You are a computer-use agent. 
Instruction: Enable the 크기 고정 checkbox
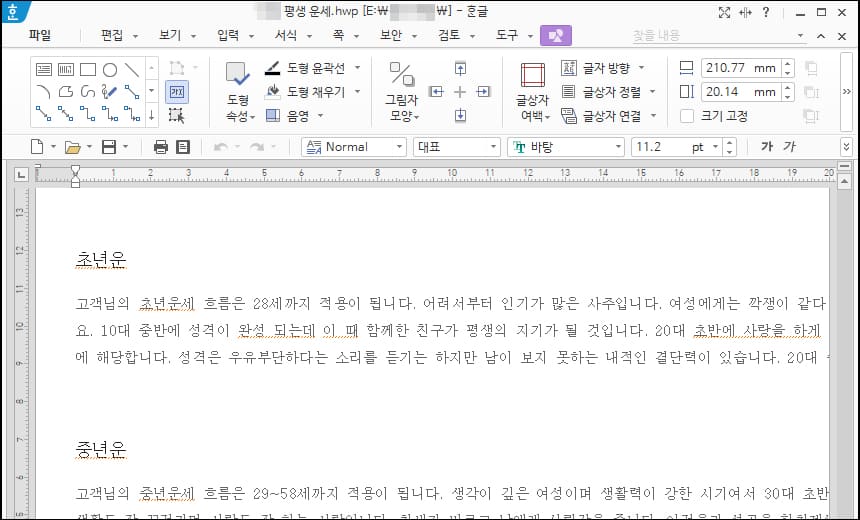tap(687, 116)
